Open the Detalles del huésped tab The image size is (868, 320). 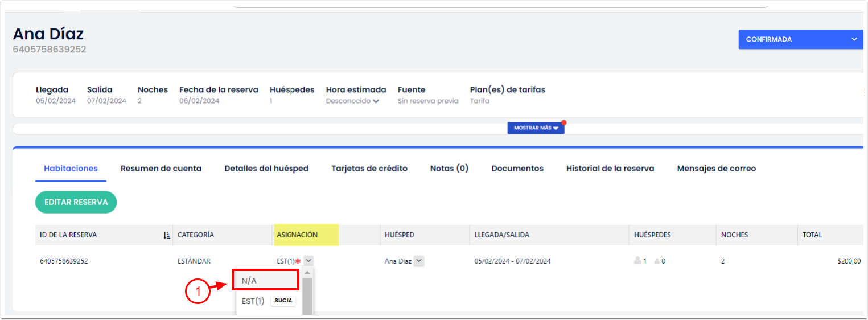click(266, 169)
